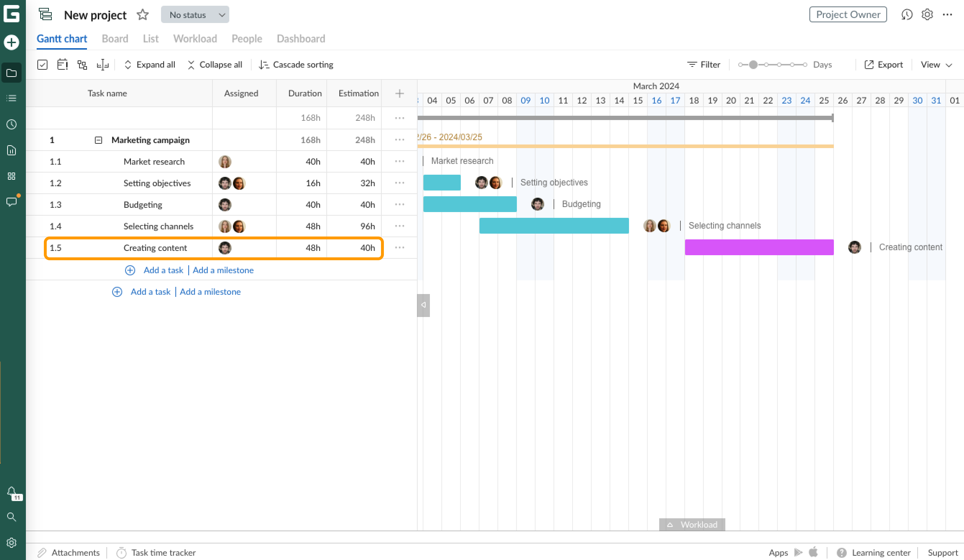Open the comments chat icon in sidebar
The image size is (964, 560).
coord(12,202)
